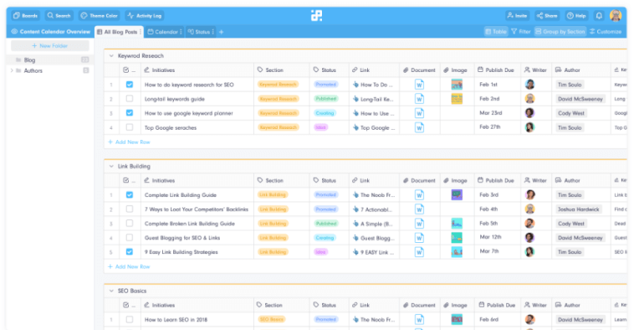Open Status dropdown for Top Google seraches
The height and width of the screenshot is (330, 644).
point(321,127)
